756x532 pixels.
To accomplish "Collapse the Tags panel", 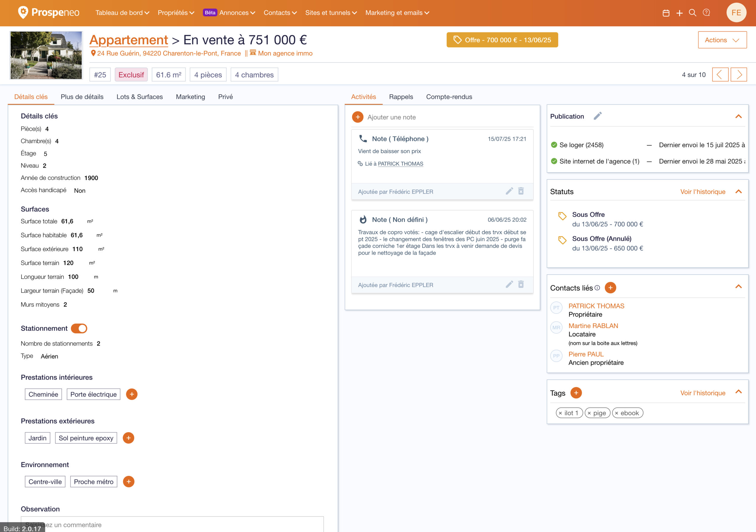I will click(739, 392).
